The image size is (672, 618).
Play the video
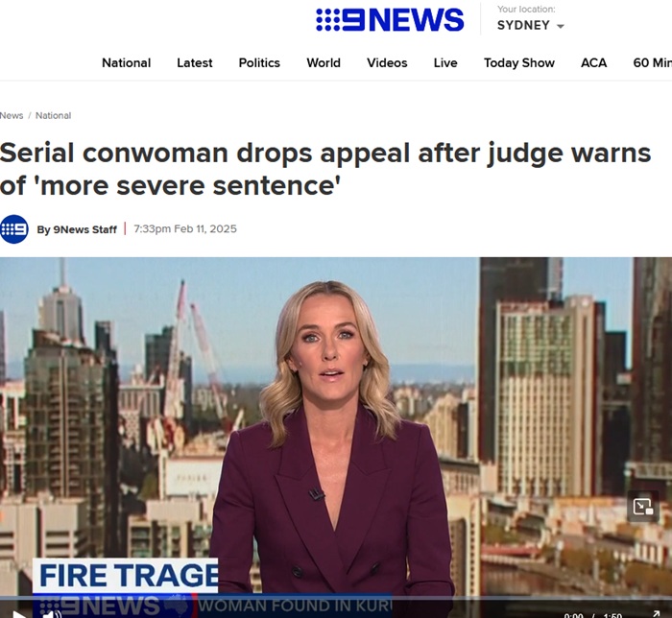(18, 614)
